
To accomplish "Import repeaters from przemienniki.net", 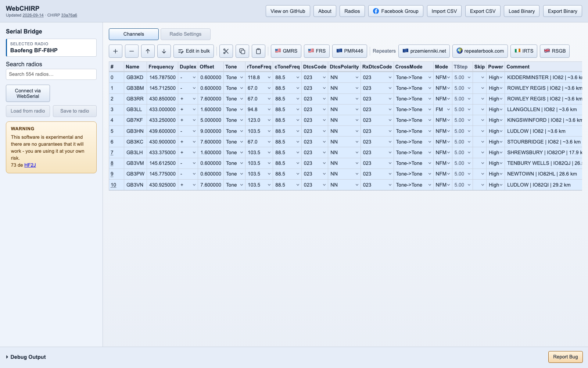I will [424, 51].
